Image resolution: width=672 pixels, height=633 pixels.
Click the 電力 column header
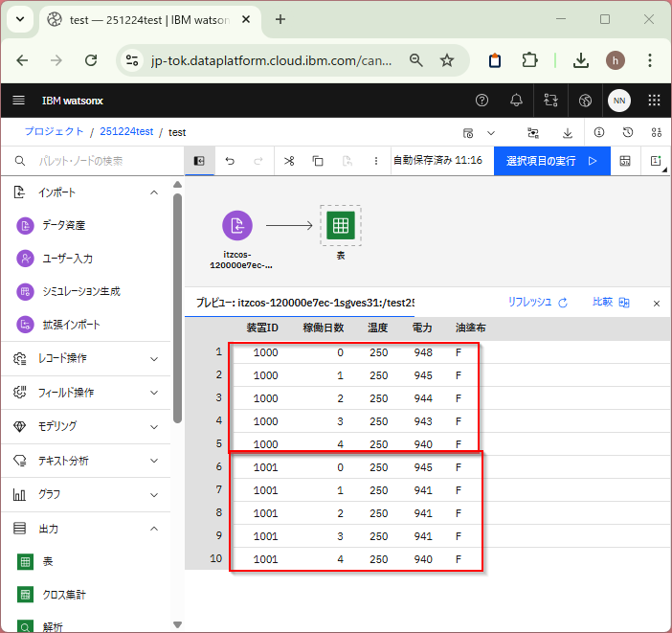click(x=422, y=328)
